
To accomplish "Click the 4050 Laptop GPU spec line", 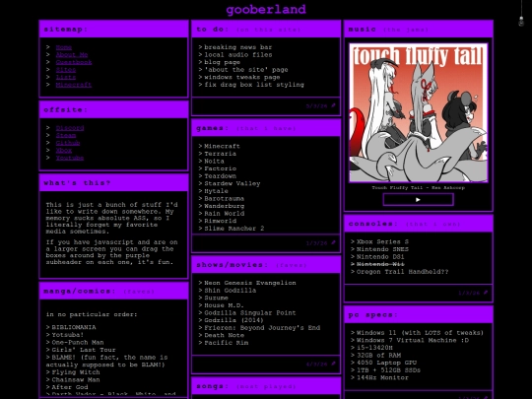I will pos(386,363).
